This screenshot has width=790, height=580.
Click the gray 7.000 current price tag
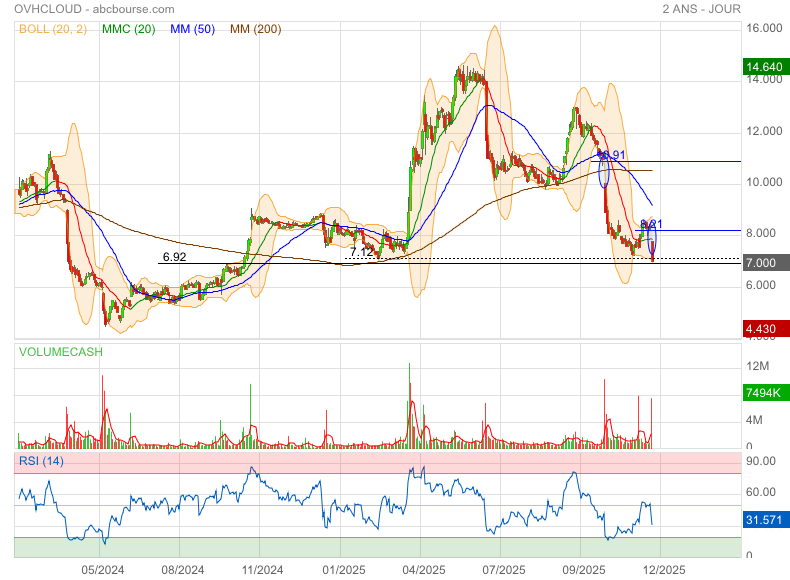coord(766,263)
